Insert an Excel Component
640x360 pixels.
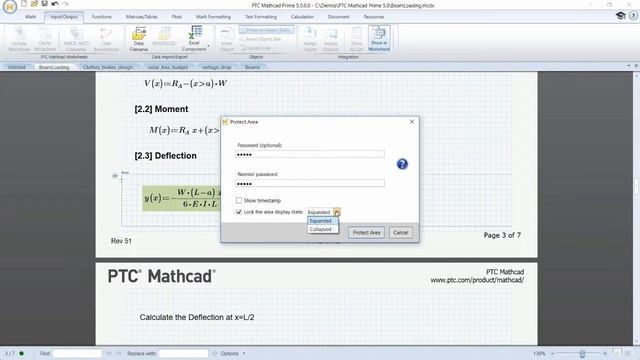point(194,38)
